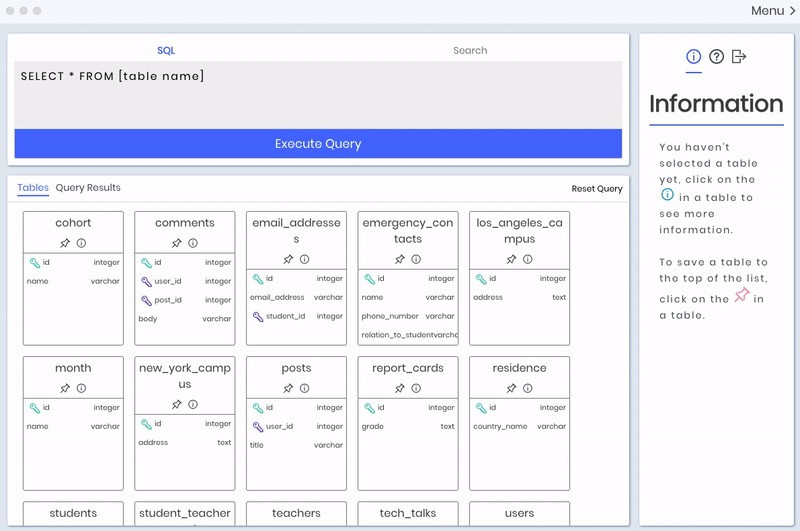Image resolution: width=800 pixels, height=531 pixels.
Task: Pin the posts table
Action: [288, 388]
